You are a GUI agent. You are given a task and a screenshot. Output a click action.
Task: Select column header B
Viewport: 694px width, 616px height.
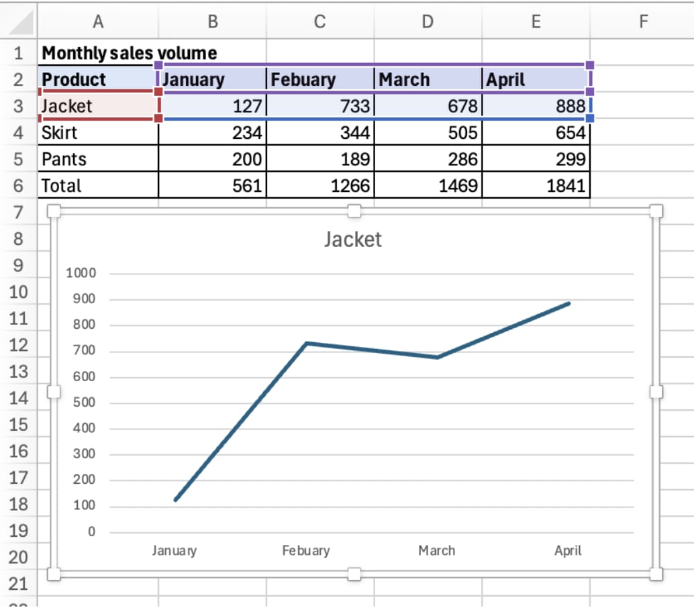[212, 21]
